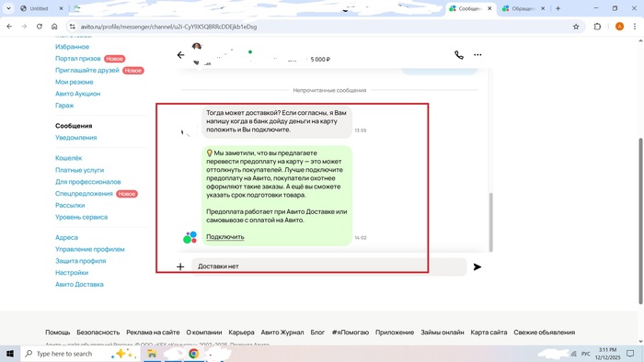Open Карта сайта footer link
This screenshot has width=644, height=362.
(x=489, y=332)
